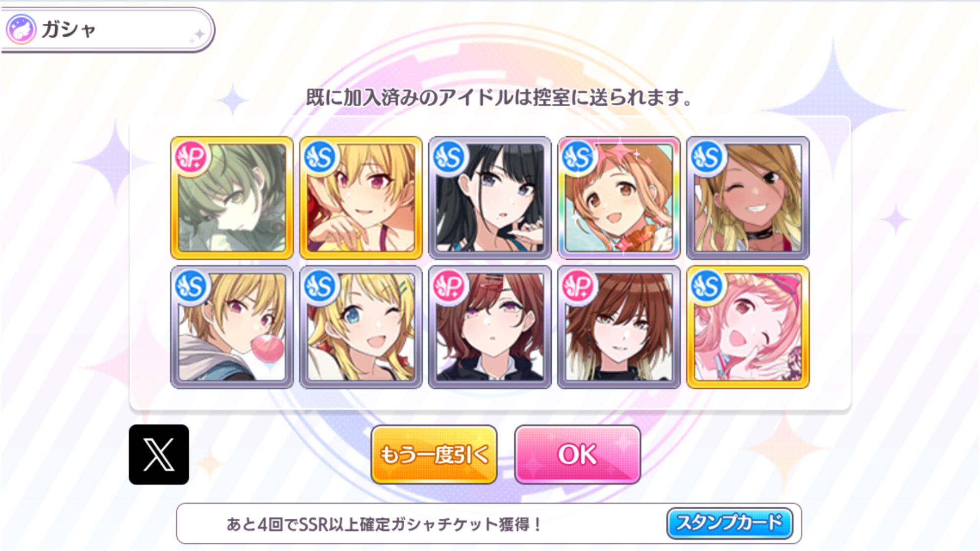The width and height of the screenshot is (980, 551).
Task: Click the ガシャ title label
Action: 69,29
